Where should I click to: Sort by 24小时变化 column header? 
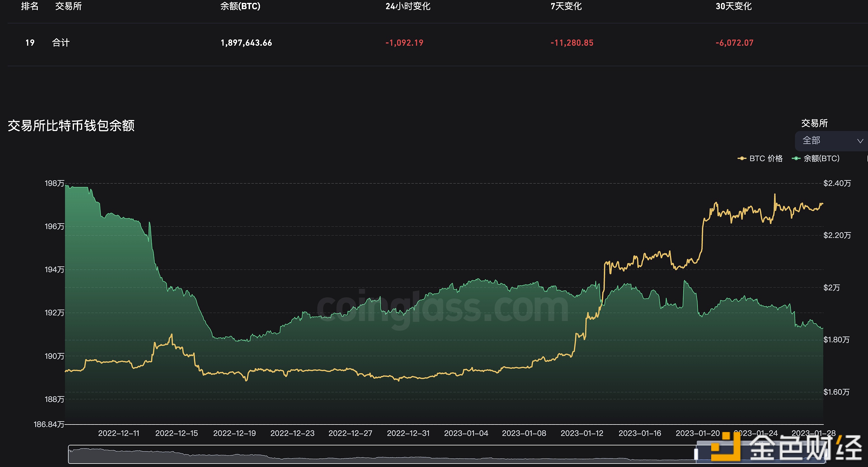[x=408, y=6]
